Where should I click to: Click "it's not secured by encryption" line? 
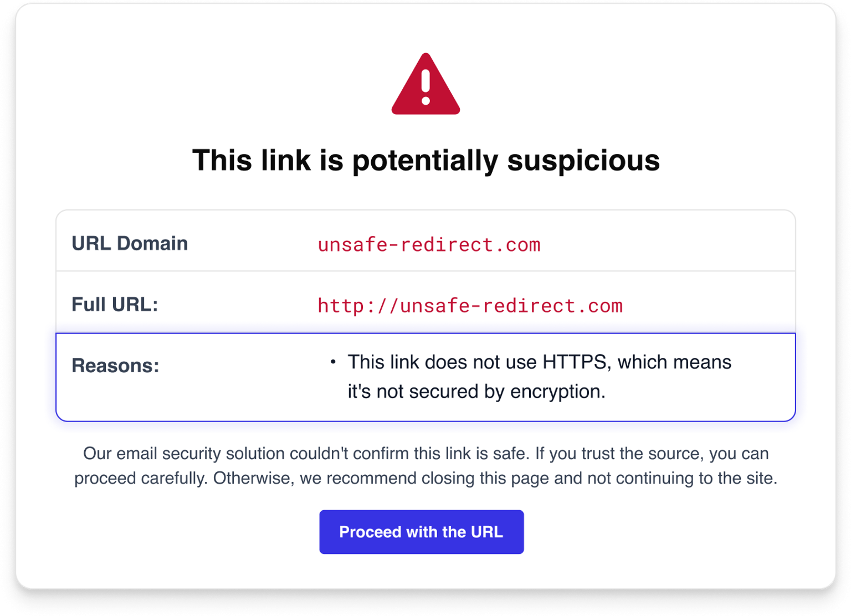coord(476,391)
